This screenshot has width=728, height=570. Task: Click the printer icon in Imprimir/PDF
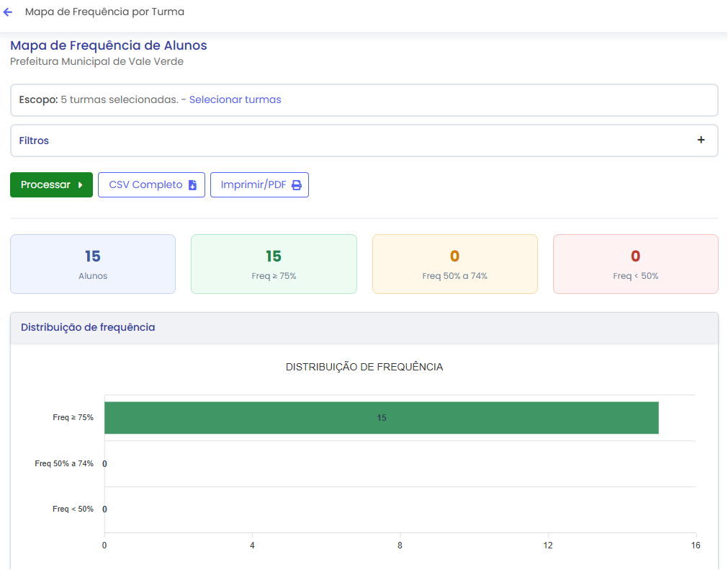[296, 185]
